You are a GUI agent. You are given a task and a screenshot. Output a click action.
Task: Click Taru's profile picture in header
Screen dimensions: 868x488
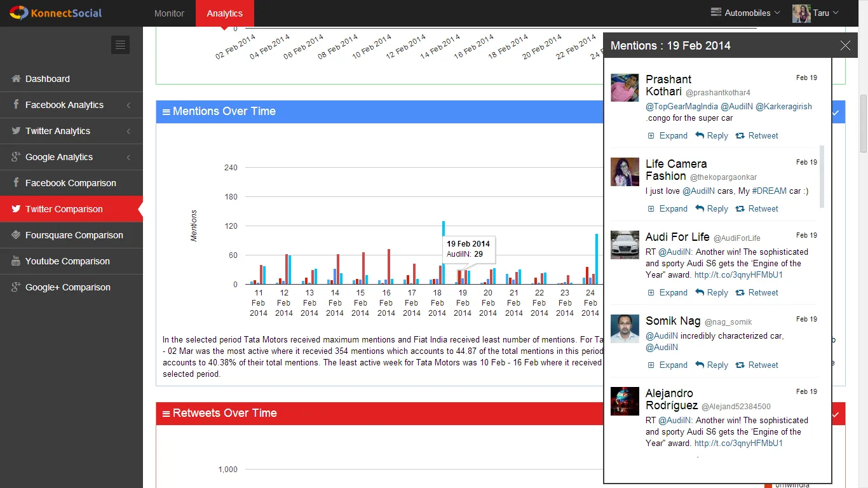801,13
